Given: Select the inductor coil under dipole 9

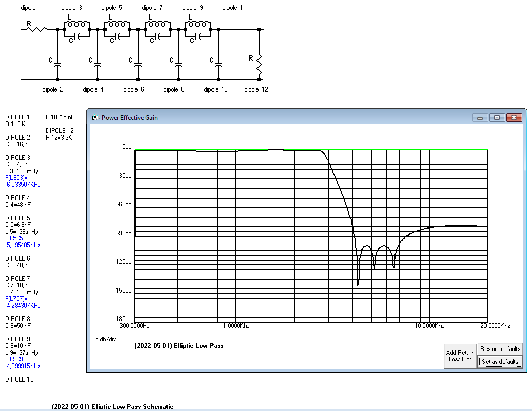Looking at the screenshot, I should [198, 24].
